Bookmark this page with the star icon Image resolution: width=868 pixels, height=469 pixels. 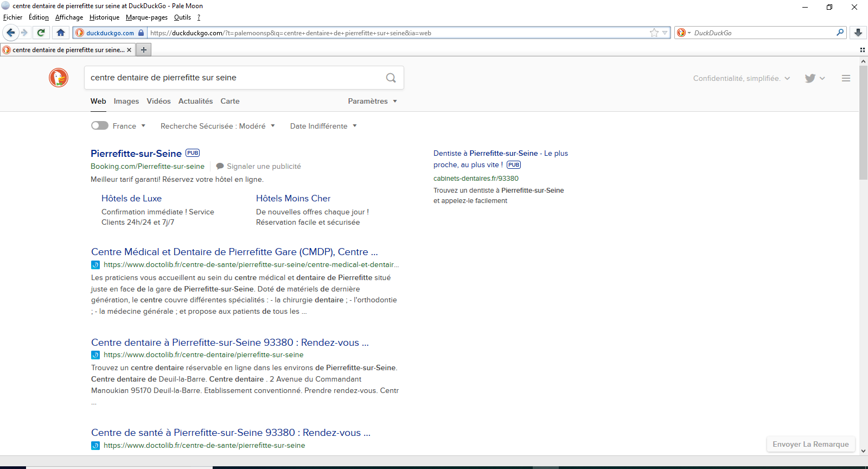(x=654, y=33)
